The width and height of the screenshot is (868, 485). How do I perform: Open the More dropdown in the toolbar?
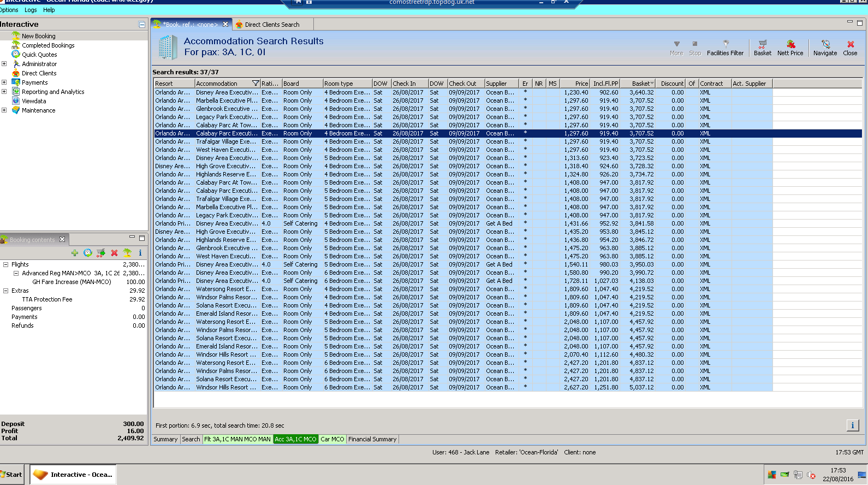pyautogui.click(x=676, y=48)
